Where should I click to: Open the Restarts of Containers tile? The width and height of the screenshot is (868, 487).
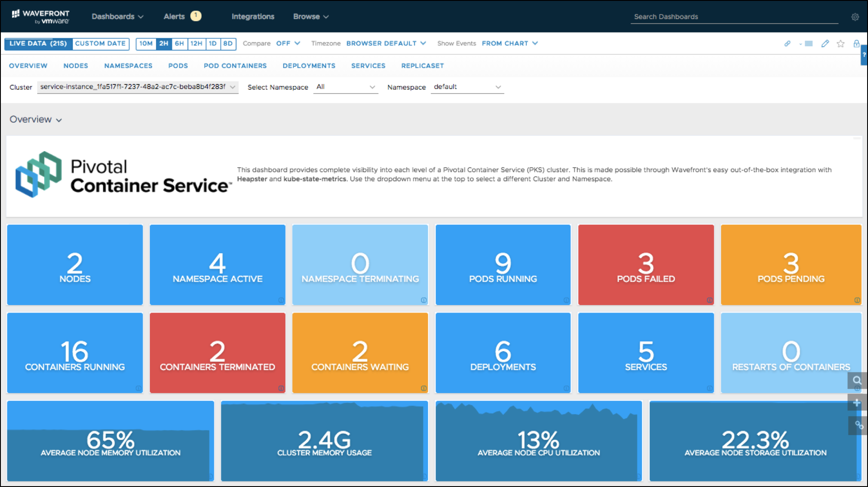[791, 353]
